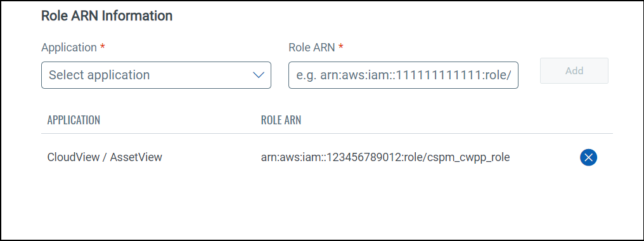Click the Role ARN field label

pyautogui.click(x=312, y=48)
